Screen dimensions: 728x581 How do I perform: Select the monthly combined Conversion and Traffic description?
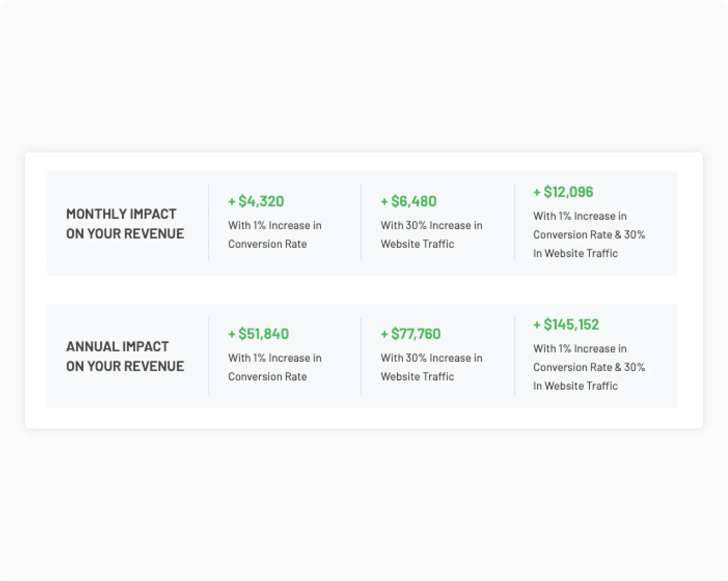coord(589,234)
